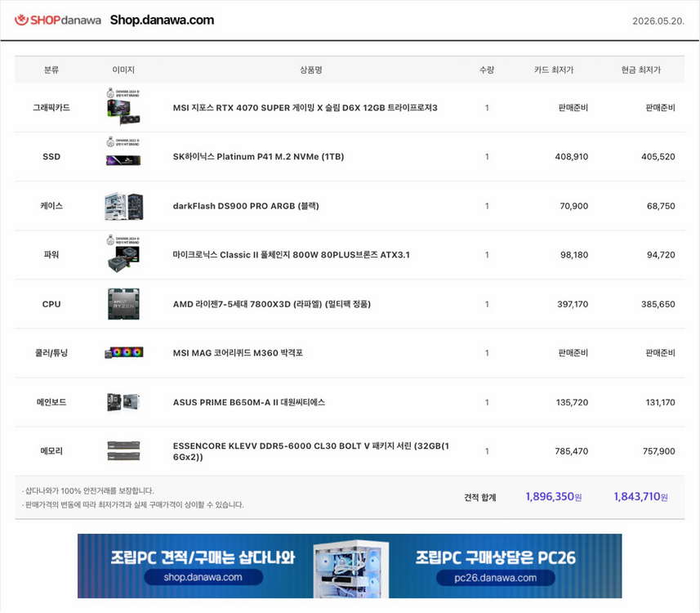
Task: Click the 상품명 column header
Action: (x=311, y=69)
